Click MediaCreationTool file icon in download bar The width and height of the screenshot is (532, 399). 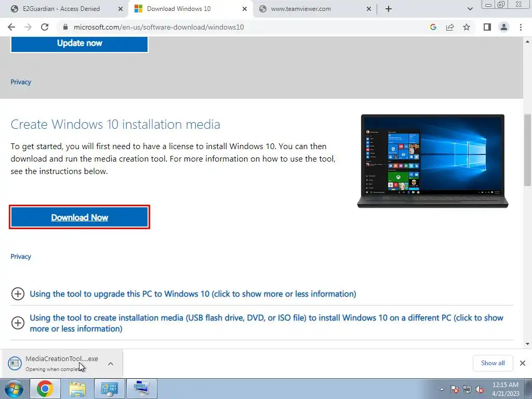pyautogui.click(x=15, y=363)
